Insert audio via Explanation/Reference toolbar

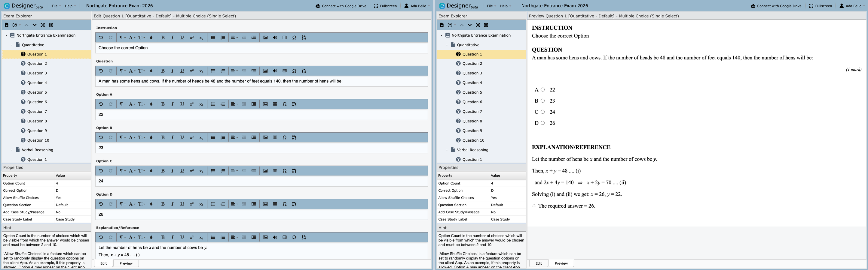click(x=275, y=237)
